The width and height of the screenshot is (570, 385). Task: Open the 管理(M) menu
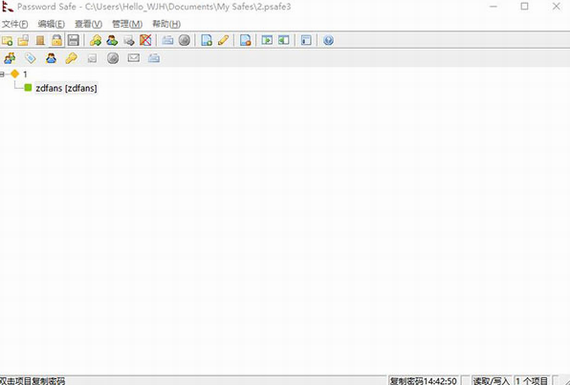coord(127,24)
